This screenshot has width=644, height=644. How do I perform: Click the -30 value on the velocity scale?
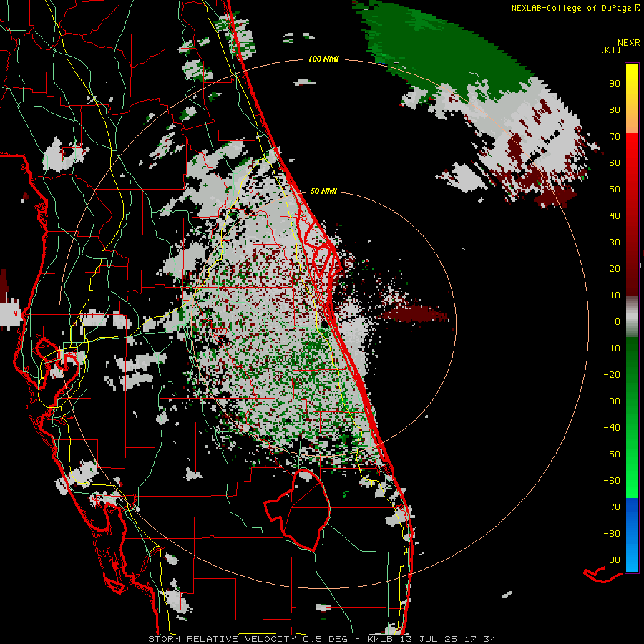click(x=612, y=401)
